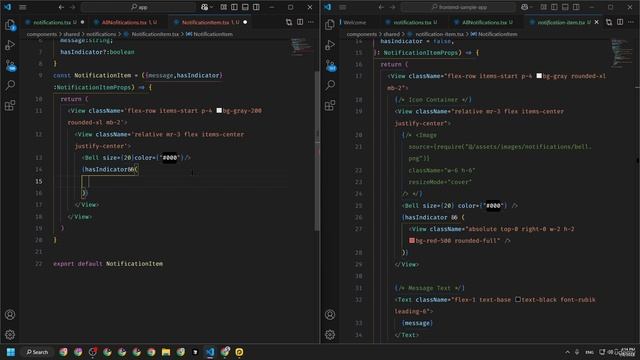Image resolution: width=640 pixels, height=360 pixels.
Task: Open more actions ellipsis in right editor
Action: (631, 22)
